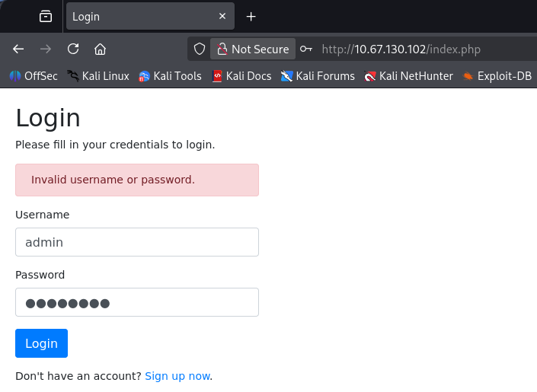Click the shield tracking protection icon

tap(200, 49)
